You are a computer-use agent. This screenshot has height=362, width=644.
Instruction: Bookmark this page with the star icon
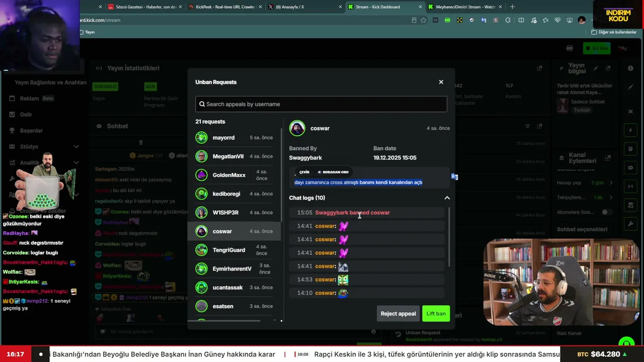tap(424, 20)
